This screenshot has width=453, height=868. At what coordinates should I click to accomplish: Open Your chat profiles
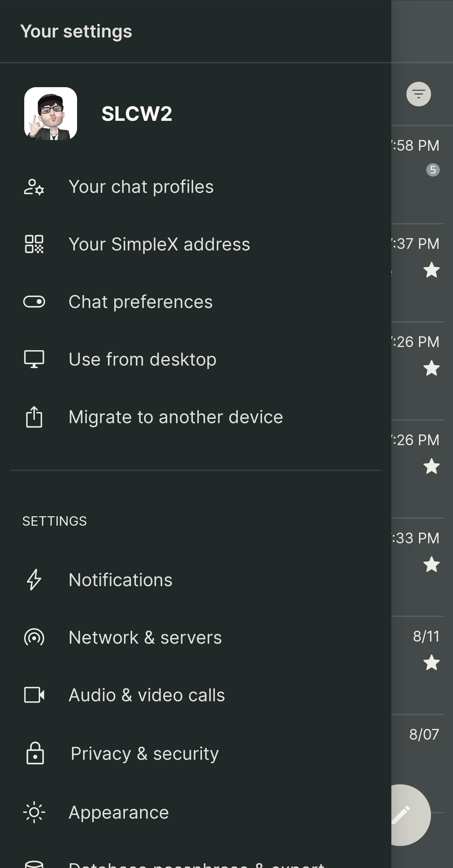click(x=141, y=187)
